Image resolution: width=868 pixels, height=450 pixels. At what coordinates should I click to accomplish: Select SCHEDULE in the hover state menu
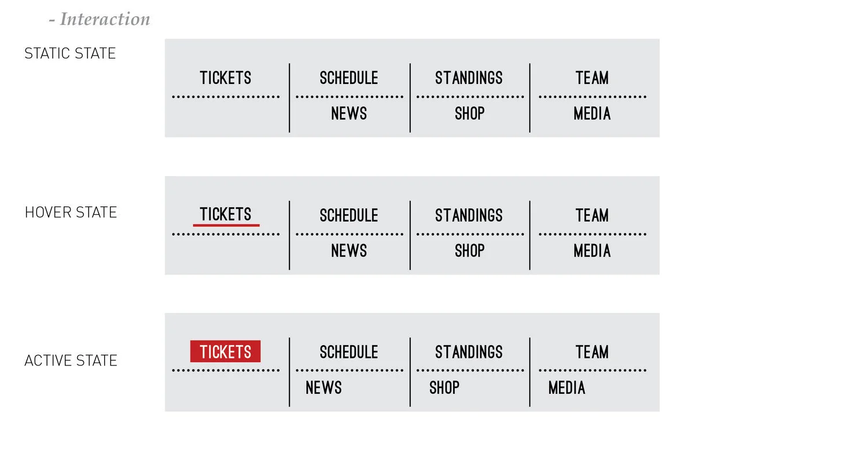coord(349,215)
